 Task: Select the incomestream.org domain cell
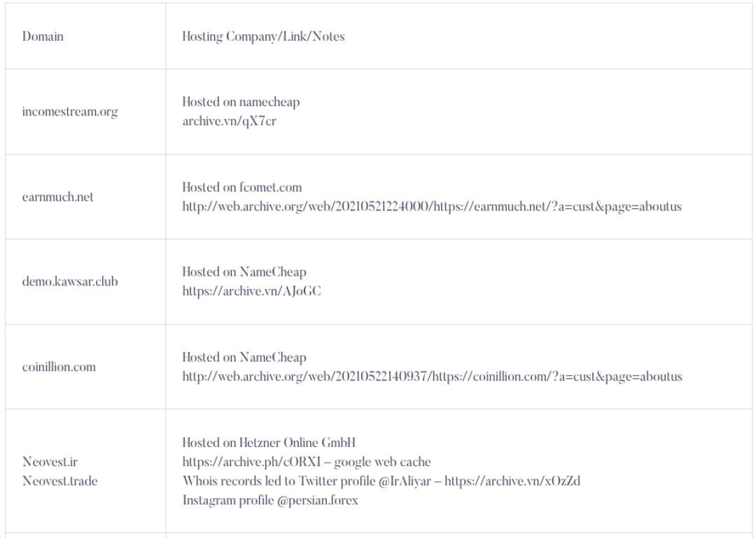(69, 112)
